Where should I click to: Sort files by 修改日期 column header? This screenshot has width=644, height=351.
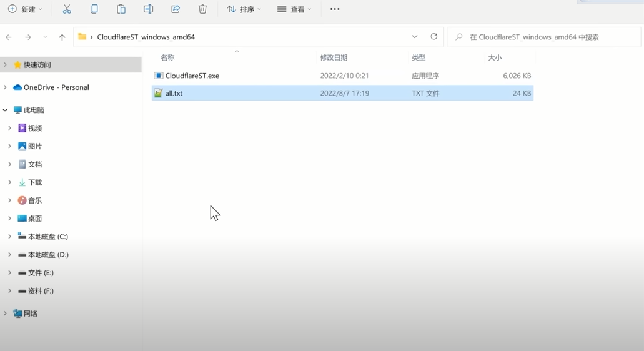[x=334, y=57]
